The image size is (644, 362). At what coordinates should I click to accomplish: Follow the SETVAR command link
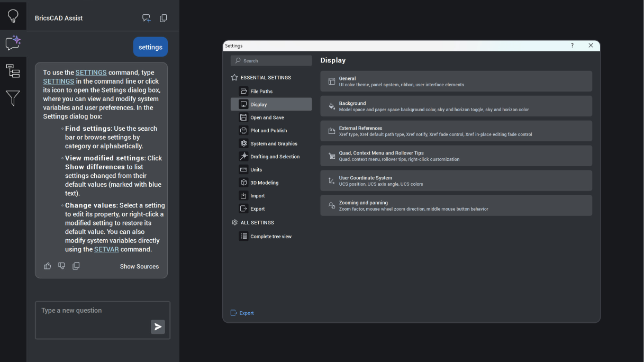coord(106,249)
